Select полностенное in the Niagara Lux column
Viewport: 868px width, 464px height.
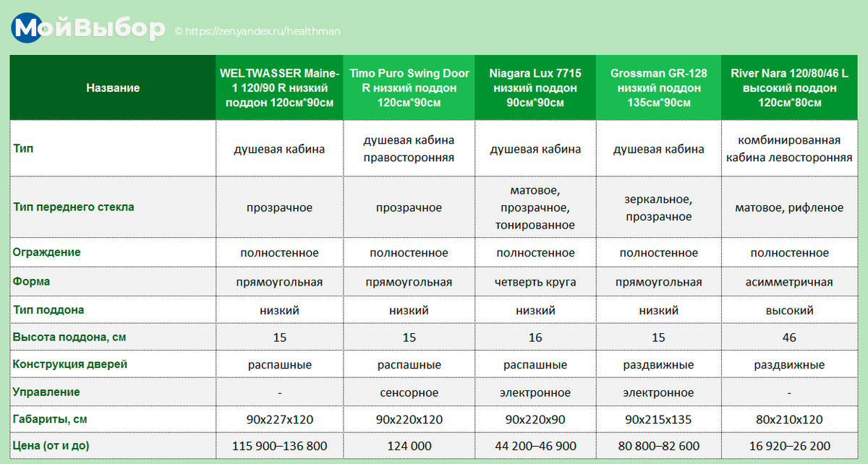tap(535, 253)
